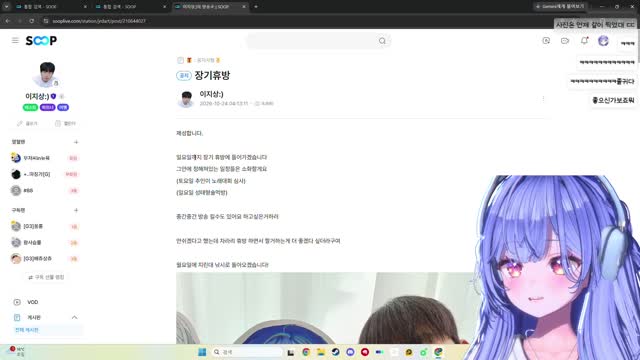Close the second browser tab

tap(164, 7)
